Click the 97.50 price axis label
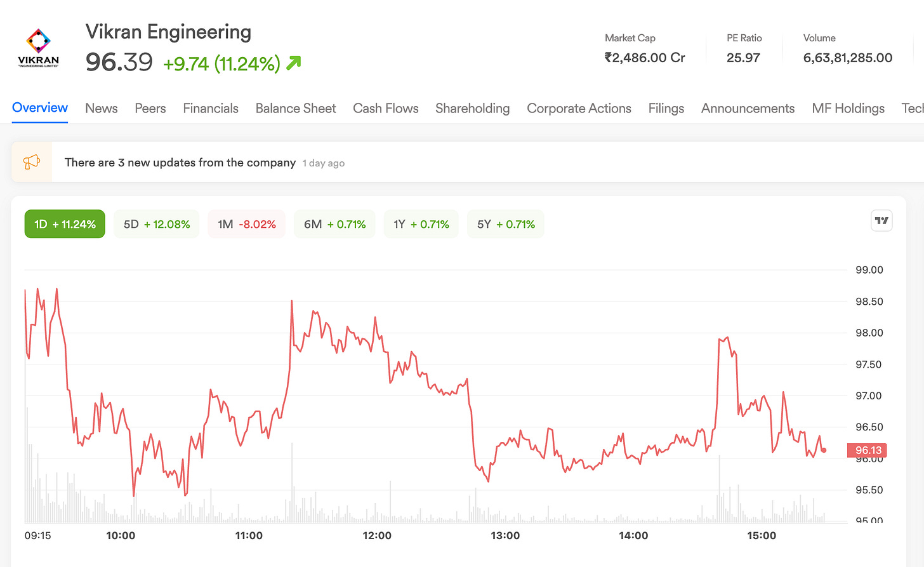This screenshot has width=924, height=567. click(x=869, y=364)
